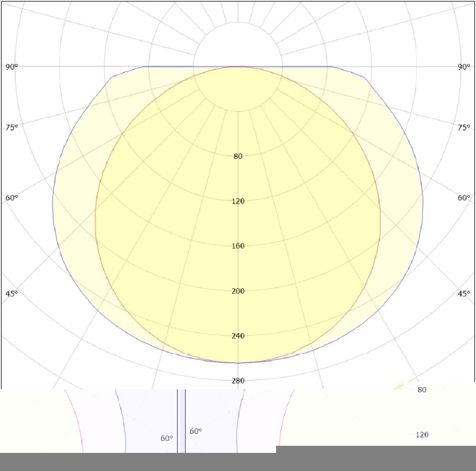
Task: Select the 75° label on the left side
Action: [12, 128]
